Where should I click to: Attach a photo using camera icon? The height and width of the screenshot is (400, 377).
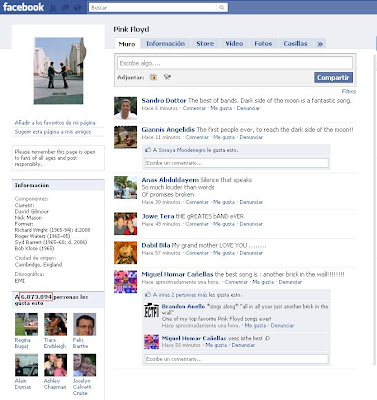153,77
